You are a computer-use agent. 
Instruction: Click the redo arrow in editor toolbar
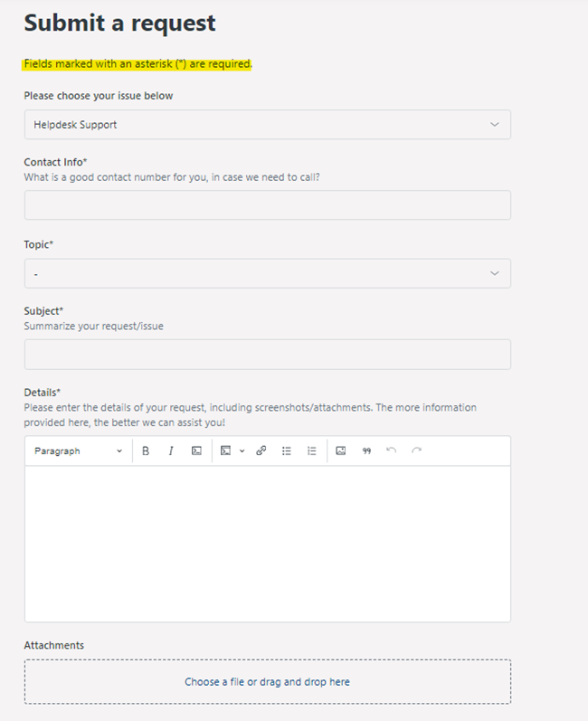pyautogui.click(x=416, y=451)
